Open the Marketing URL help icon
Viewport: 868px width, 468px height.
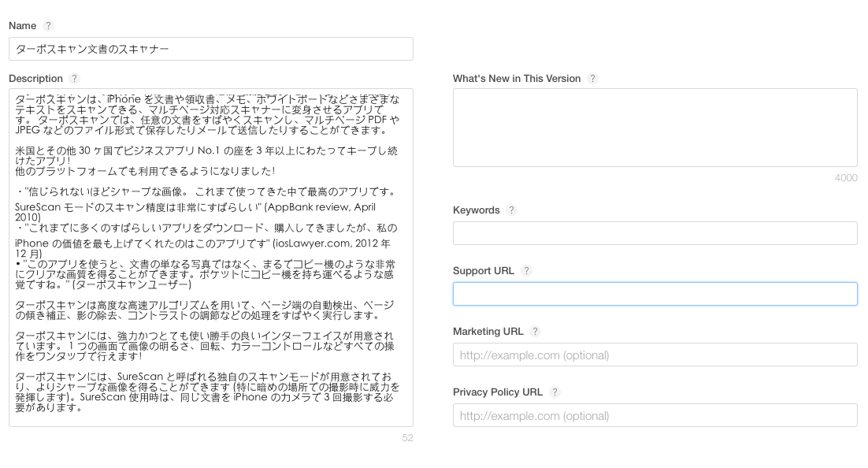coord(535,331)
